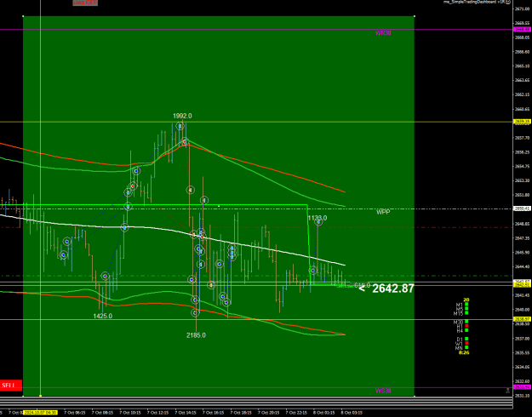Click the WR38 resistance level label
Screen dimensions: 532x417
383,33
